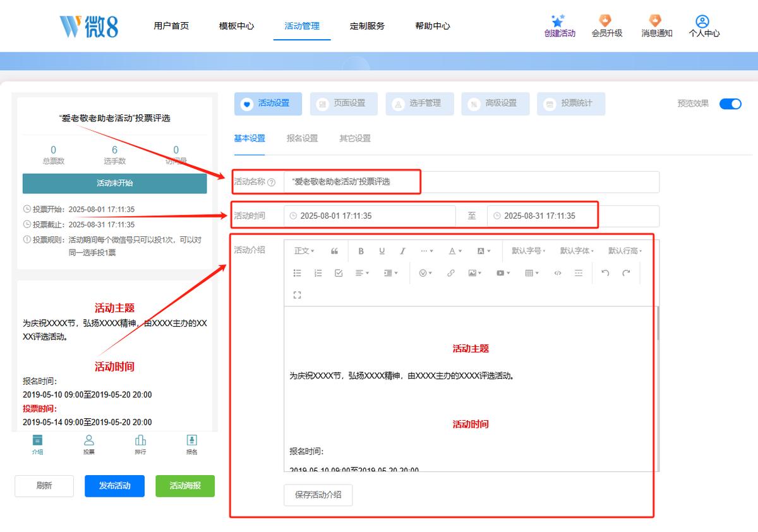
Task: Open the 选手管理 section
Action: tap(420, 104)
